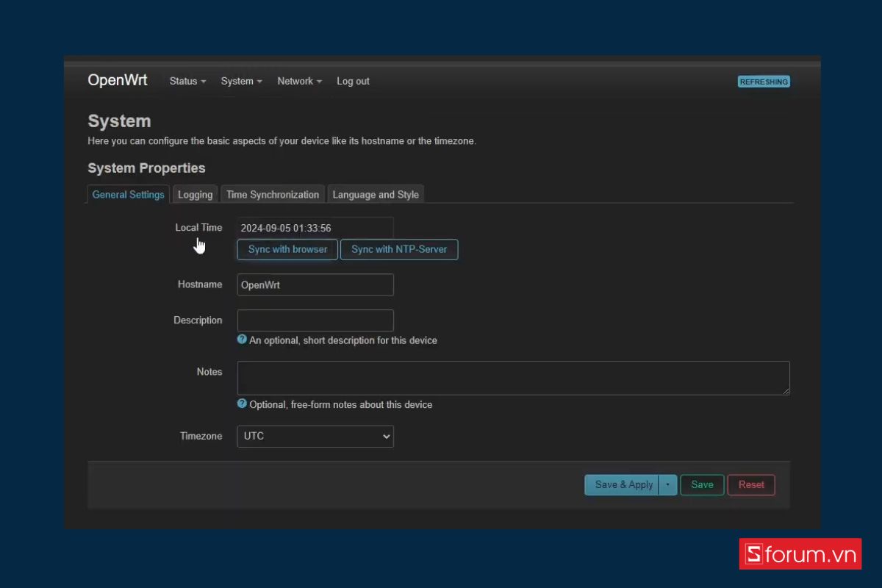This screenshot has height=588, width=882.
Task: Click the Save & Apply button
Action: coord(623,484)
